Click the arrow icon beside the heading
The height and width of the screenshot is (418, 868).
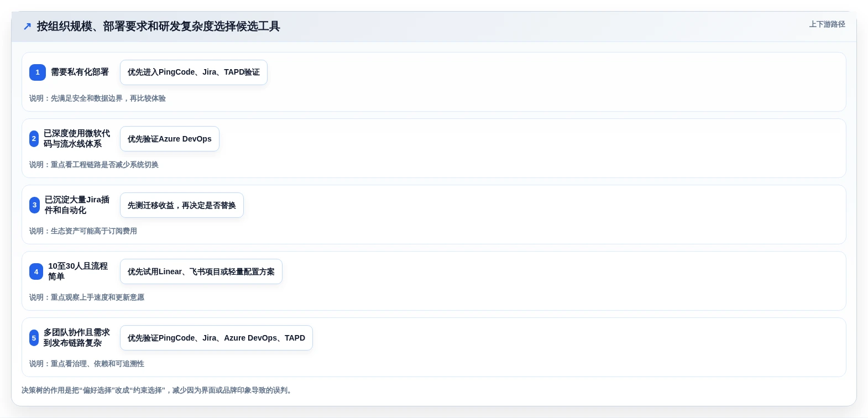[27, 27]
